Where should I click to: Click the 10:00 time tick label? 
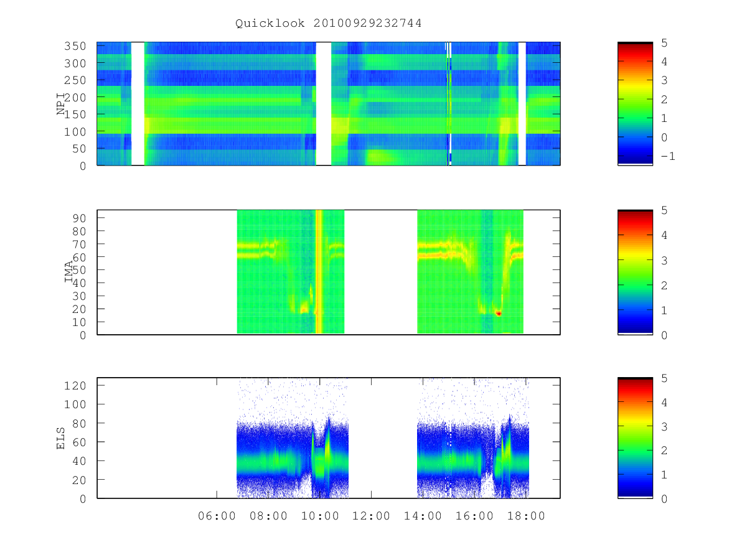[320, 516]
